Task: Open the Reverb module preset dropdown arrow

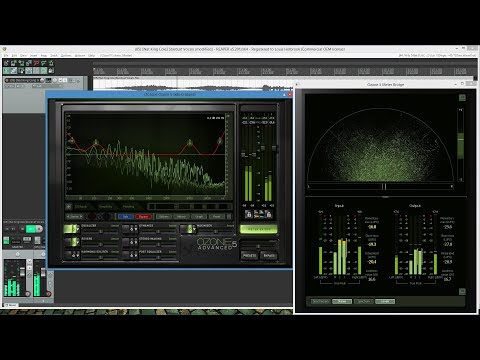Action: pyautogui.click(x=78, y=242)
